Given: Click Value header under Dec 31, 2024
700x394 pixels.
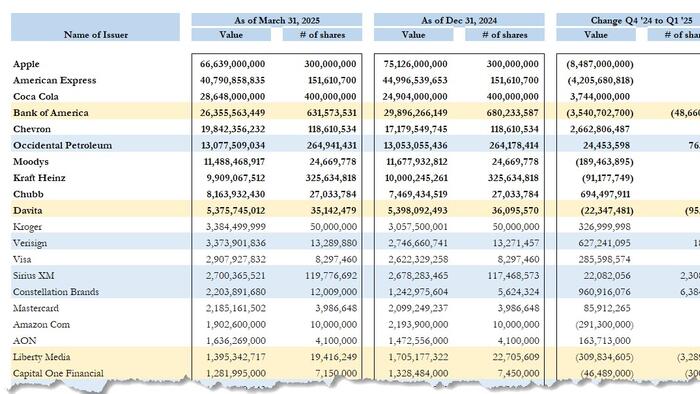Looking at the screenshot, I should tap(413, 35).
